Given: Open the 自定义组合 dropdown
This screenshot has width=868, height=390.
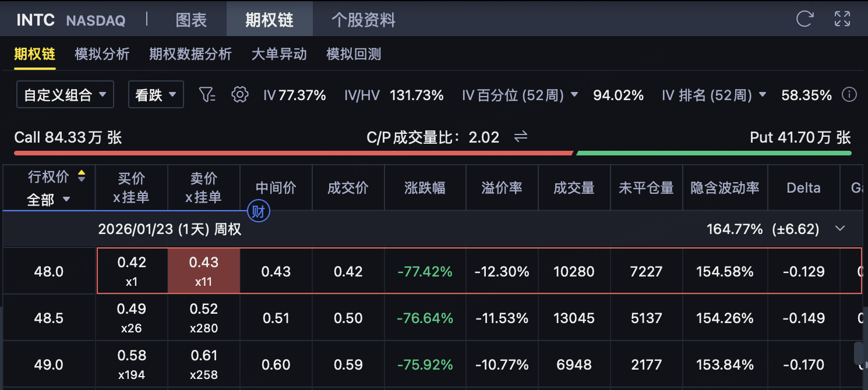Looking at the screenshot, I should 65,95.
